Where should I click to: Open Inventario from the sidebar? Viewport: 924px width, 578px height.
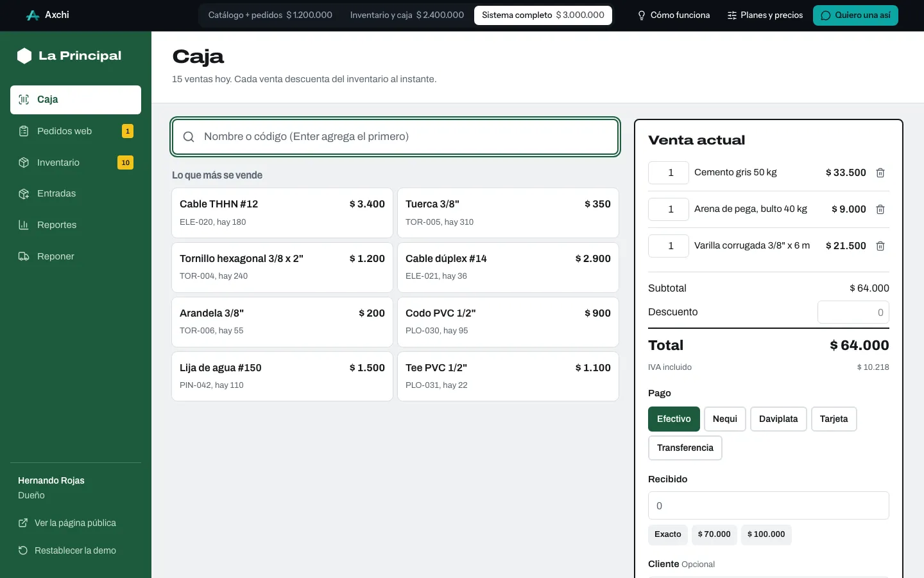point(76,162)
